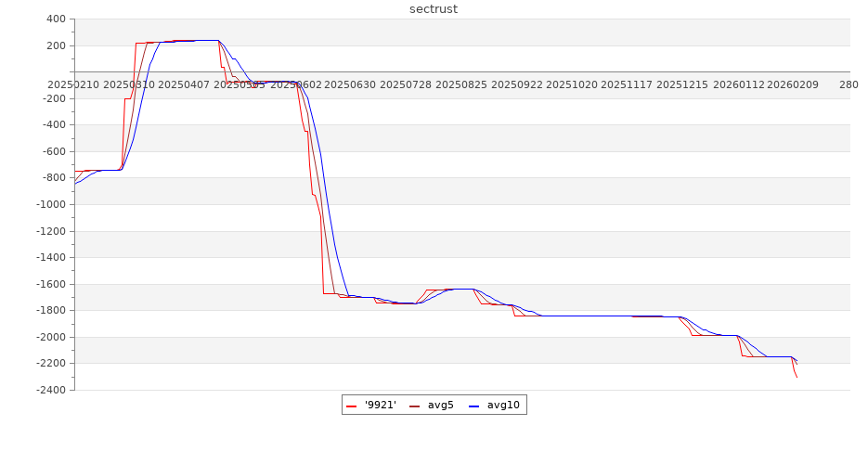Click the 20250407 date label
Viewport: 868px width, 464px height.
184,84
